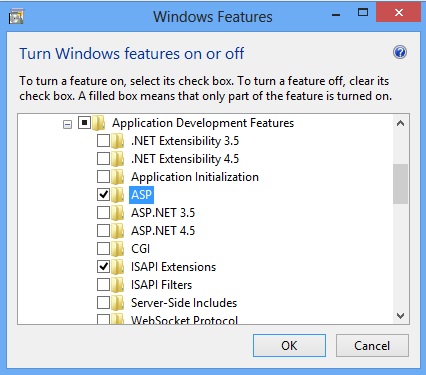Minimize the Windows Features window
The height and width of the screenshot is (375, 426).
coord(336,14)
